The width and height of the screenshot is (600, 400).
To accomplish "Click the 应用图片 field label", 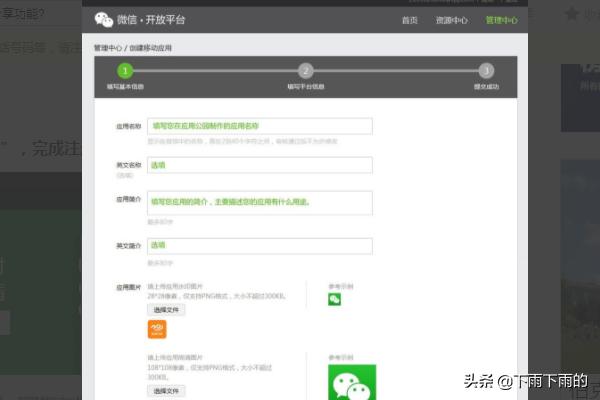I will click(x=129, y=287).
